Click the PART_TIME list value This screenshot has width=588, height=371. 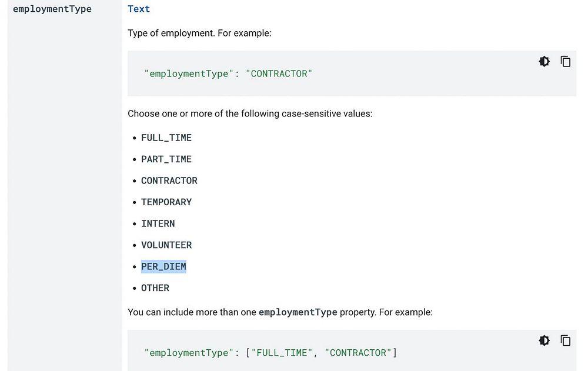[166, 159]
